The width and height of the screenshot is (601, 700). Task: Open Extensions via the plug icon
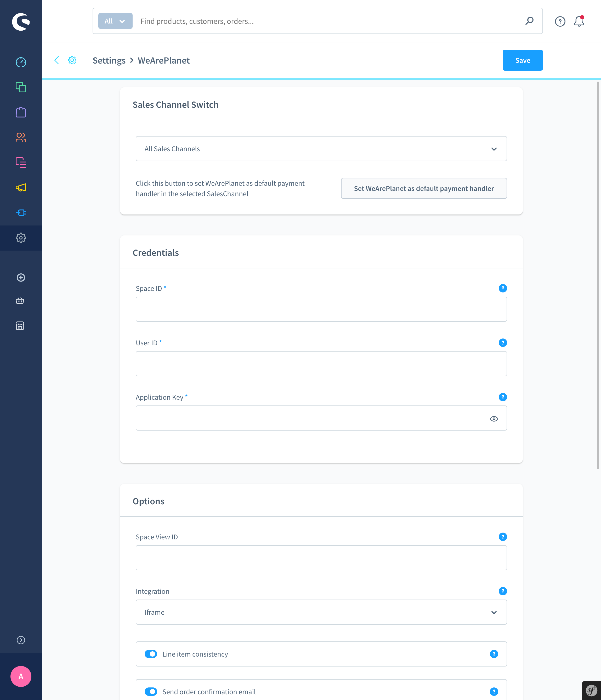click(21, 212)
